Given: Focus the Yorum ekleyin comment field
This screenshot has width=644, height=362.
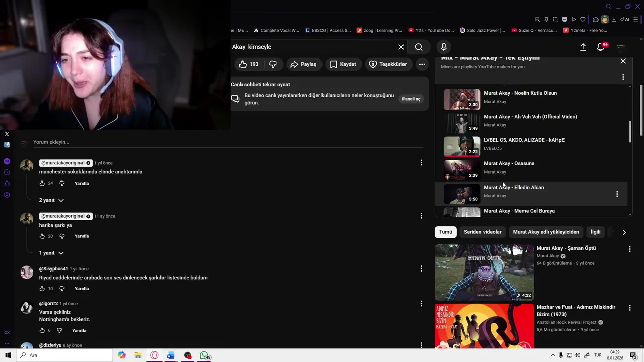Looking at the screenshot, I should pyautogui.click(x=227, y=142).
